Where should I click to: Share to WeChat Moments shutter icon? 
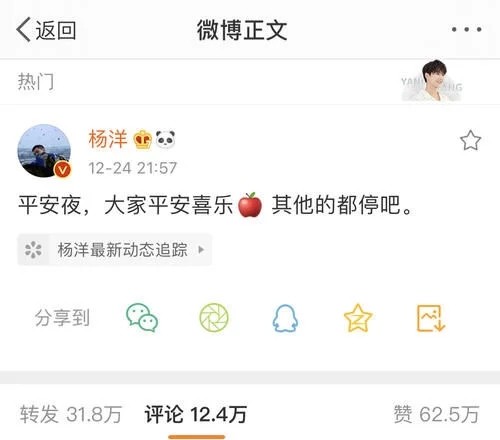[214, 318]
